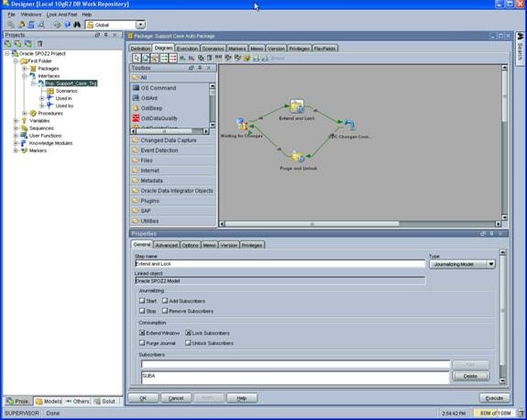Check the Unlock Subscribers checkbox
The width and height of the screenshot is (527, 420).
pos(188,343)
